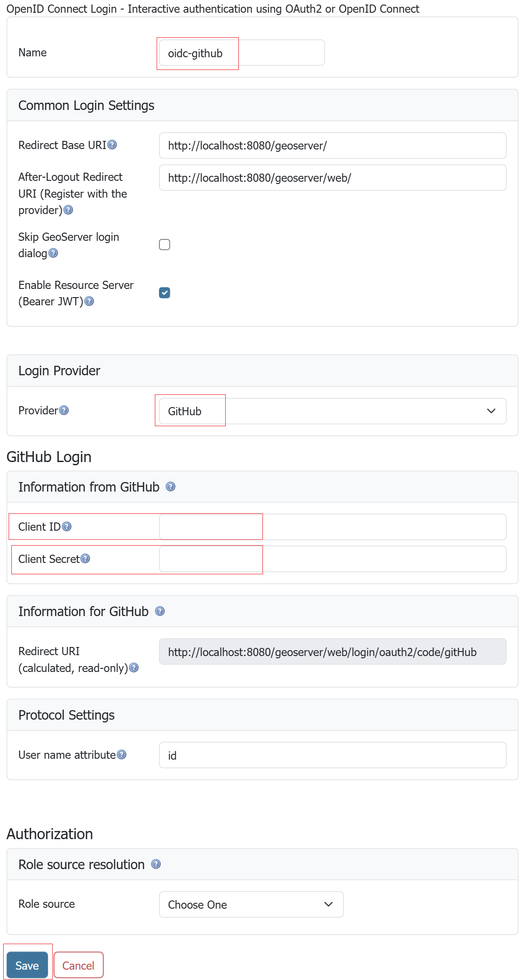Show help for User name attribute

[122, 755]
